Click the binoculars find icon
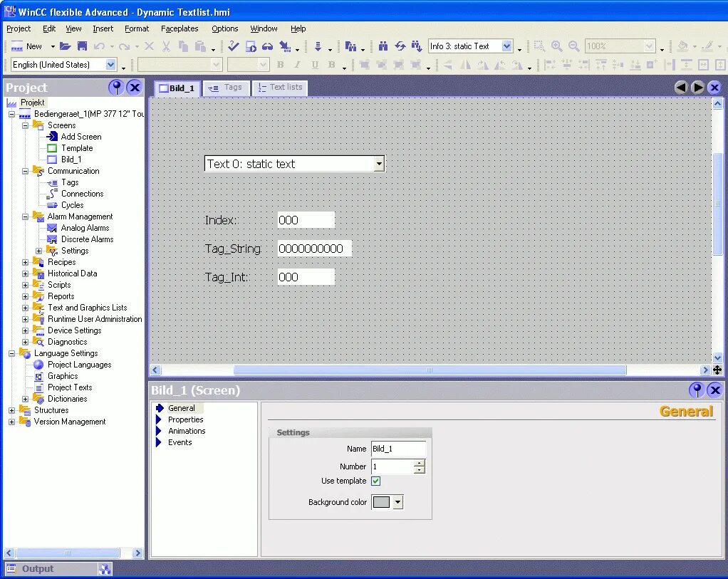728x579 pixels. pyautogui.click(x=383, y=46)
